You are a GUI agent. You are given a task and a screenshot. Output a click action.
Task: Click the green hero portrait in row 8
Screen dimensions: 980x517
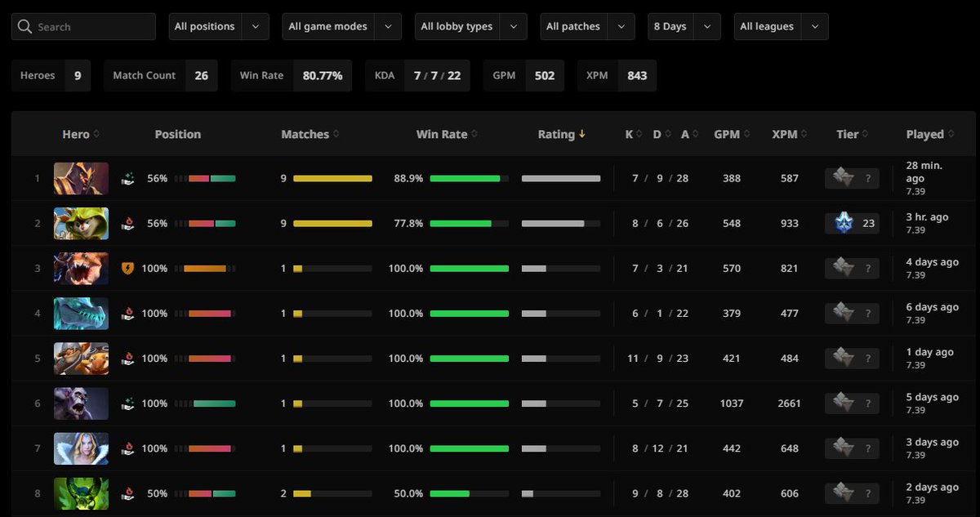pyautogui.click(x=81, y=493)
